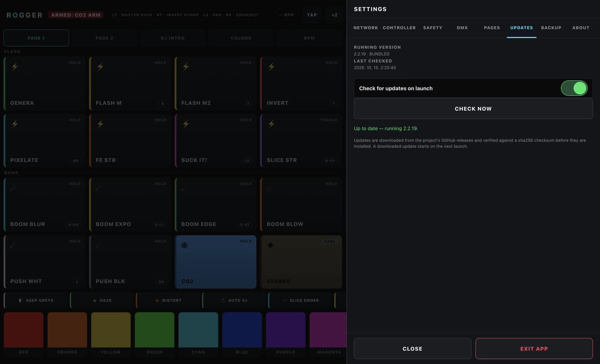
Task: Click the sparkle icon on SPARKS pad
Action: (x=270, y=245)
